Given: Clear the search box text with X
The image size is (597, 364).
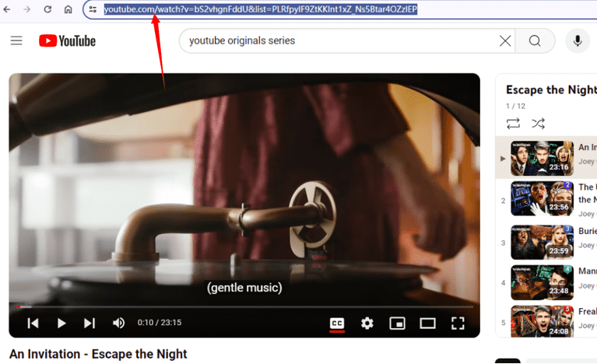Looking at the screenshot, I should click(505, 40).
